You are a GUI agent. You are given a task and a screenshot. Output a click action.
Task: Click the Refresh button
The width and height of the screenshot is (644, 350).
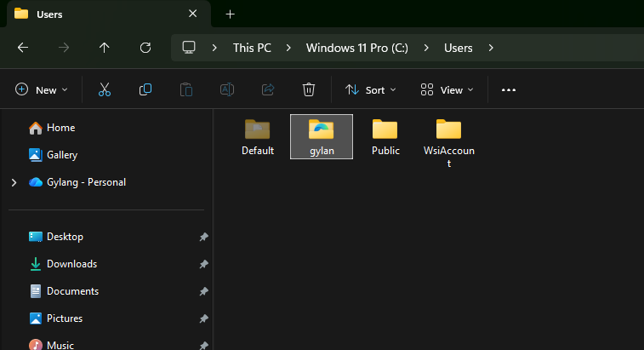145,48
